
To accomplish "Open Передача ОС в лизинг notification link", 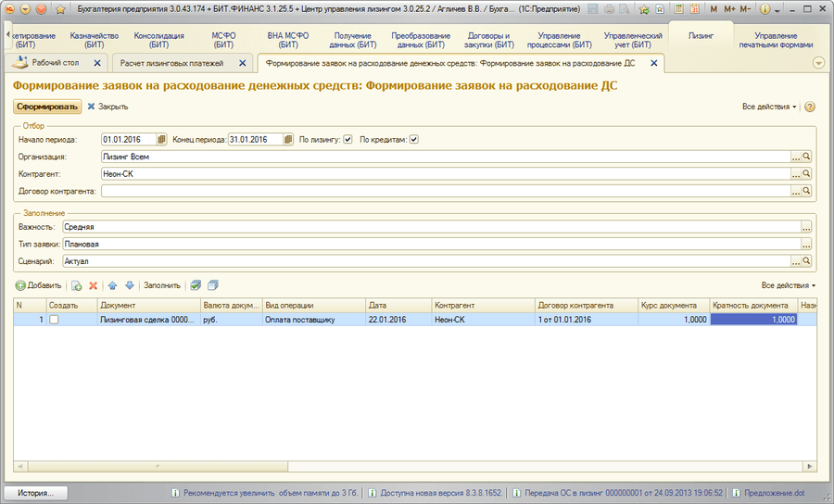I will (624, 493).
